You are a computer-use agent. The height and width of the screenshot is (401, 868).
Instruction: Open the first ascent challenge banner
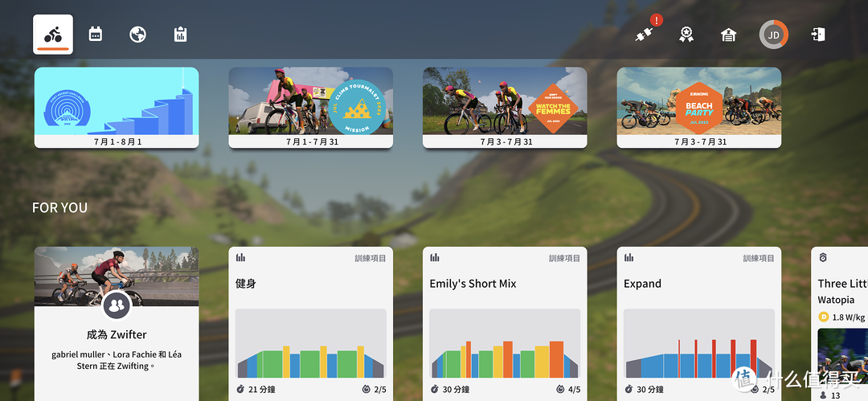point(117,108)
